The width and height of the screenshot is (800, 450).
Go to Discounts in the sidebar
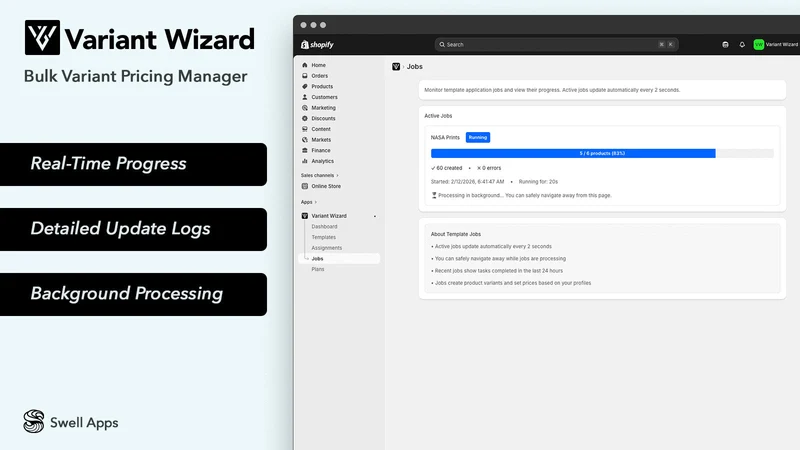click(323, 118)
